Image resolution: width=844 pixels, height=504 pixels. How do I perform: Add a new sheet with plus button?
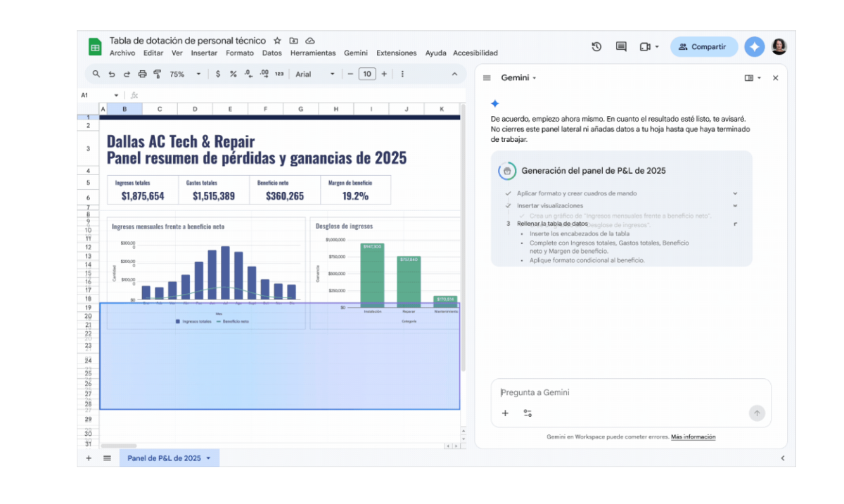point(89,458)
